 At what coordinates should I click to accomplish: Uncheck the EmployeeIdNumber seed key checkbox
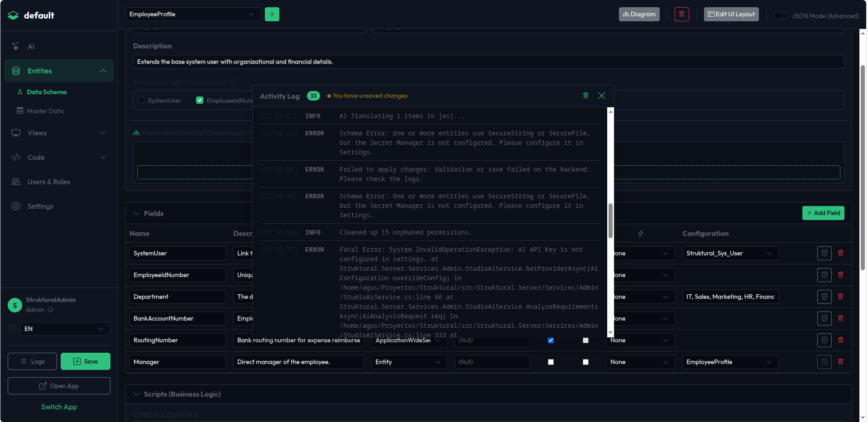[x=200, y=100]
